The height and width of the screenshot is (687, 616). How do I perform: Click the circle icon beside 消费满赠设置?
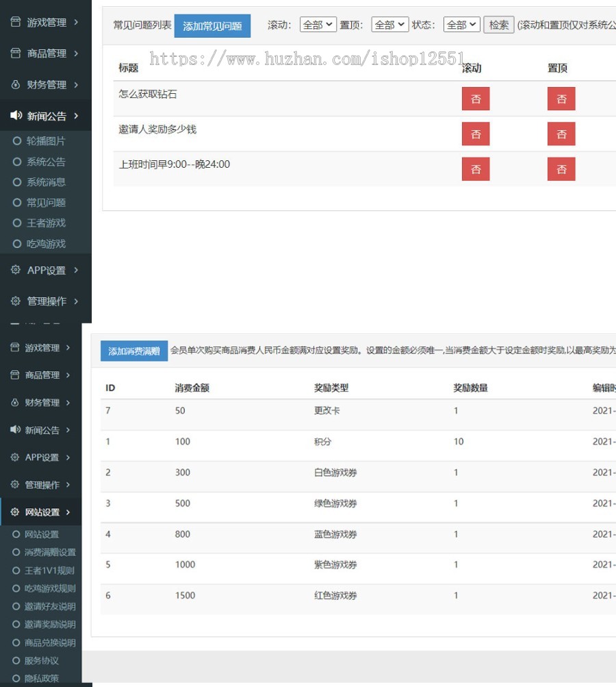click(16, 552)
